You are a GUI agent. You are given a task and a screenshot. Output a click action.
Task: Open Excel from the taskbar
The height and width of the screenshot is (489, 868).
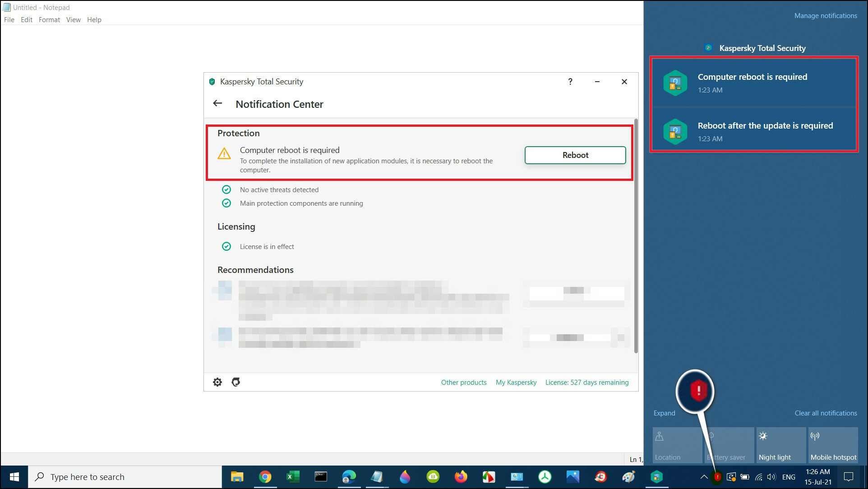pyautogui.click(x=293, y=477)
